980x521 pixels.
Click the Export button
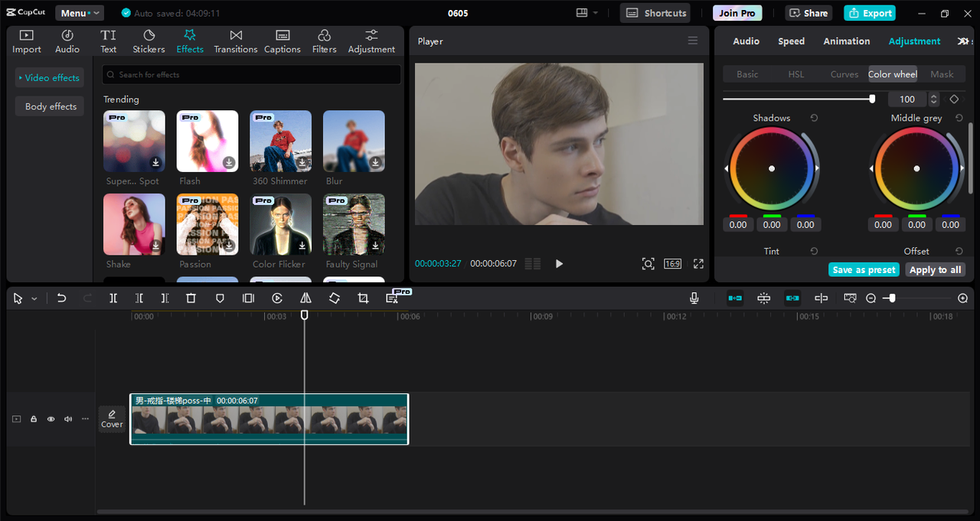(x=870, y=13)
